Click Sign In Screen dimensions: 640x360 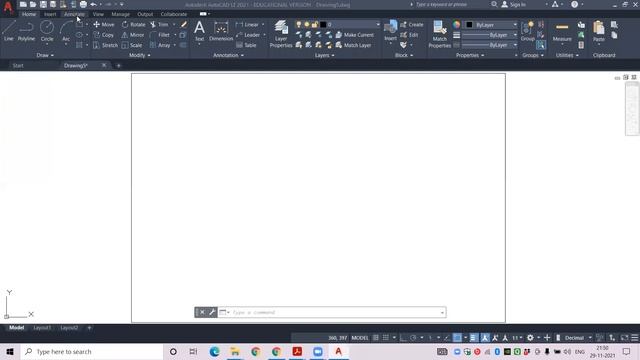[x=513, y=4]
